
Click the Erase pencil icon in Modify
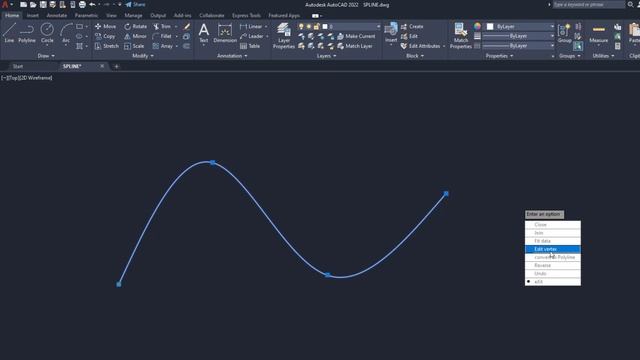click(187, 26)
